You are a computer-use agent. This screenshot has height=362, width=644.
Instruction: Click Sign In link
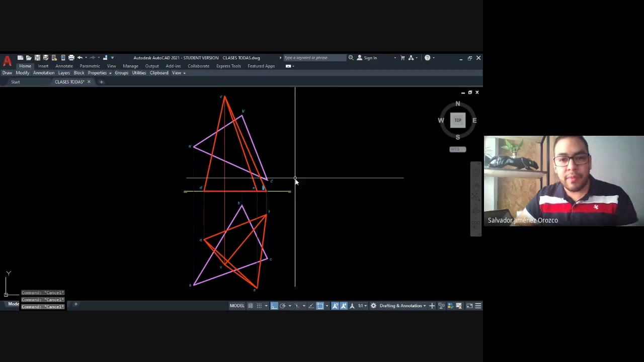[x=370, y=58]
